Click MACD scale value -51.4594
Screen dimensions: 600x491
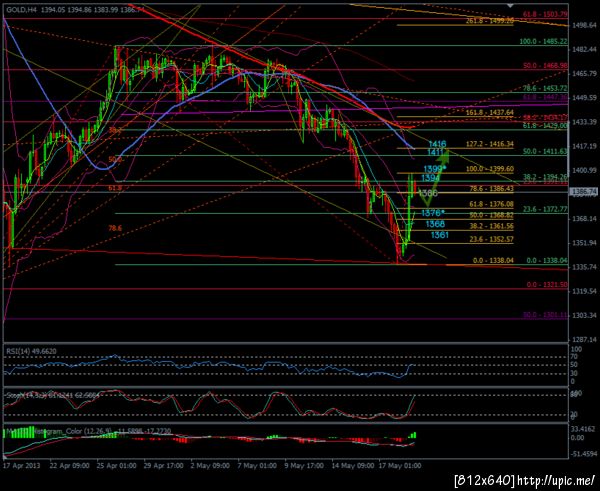tap(583, 454)
